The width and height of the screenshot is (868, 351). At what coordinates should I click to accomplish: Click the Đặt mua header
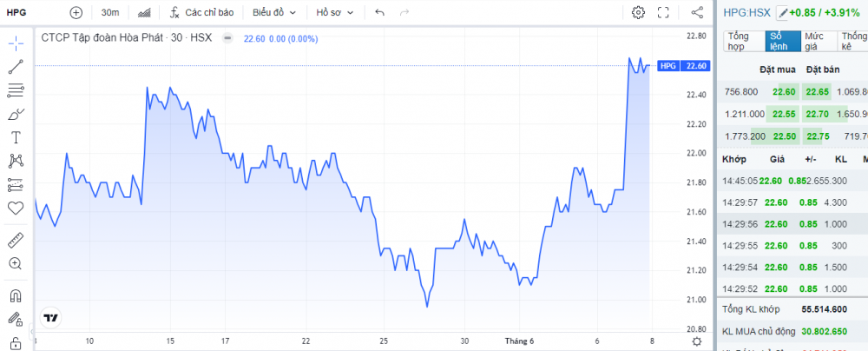click(778, 70)
